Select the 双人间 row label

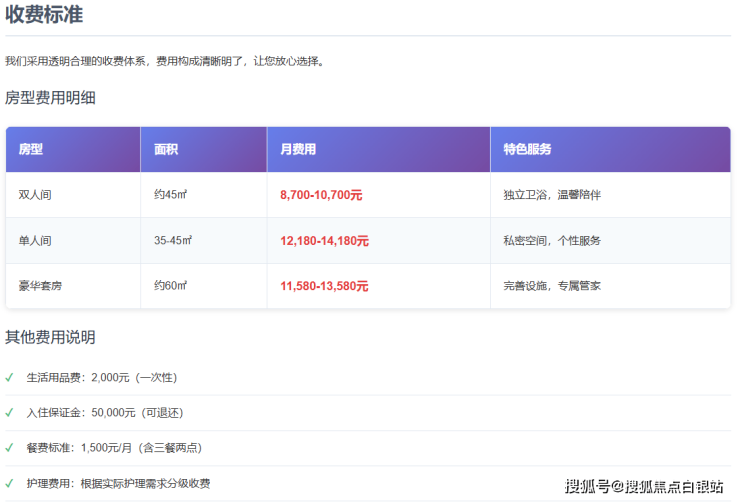[x=35, y=195]
